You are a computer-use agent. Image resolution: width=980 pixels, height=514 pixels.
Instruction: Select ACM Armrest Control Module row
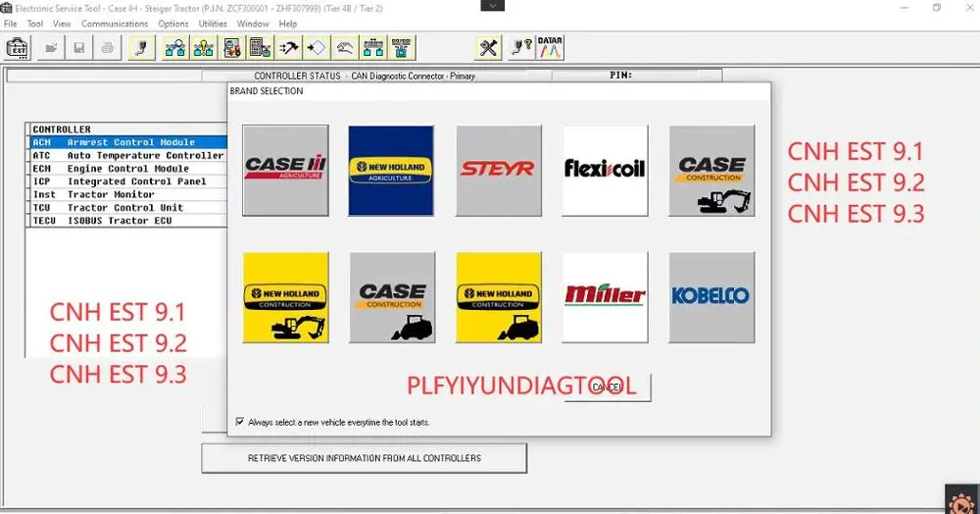point(128,142)
